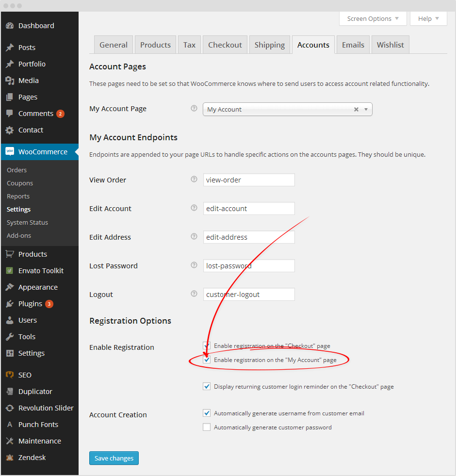Open the Shipping settings tab

coord(269,45)
